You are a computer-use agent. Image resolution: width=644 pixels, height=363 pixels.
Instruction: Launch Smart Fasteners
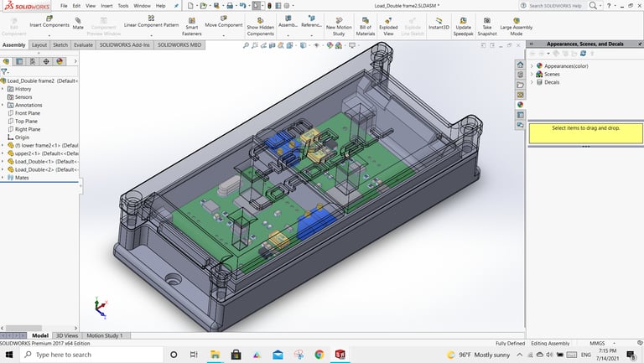[x=192, y=27]
